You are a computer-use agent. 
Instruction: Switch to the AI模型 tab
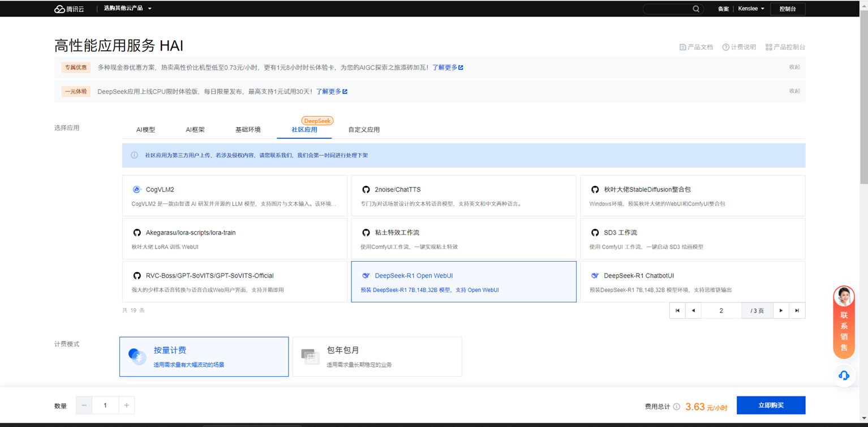(x=145, y=130)
